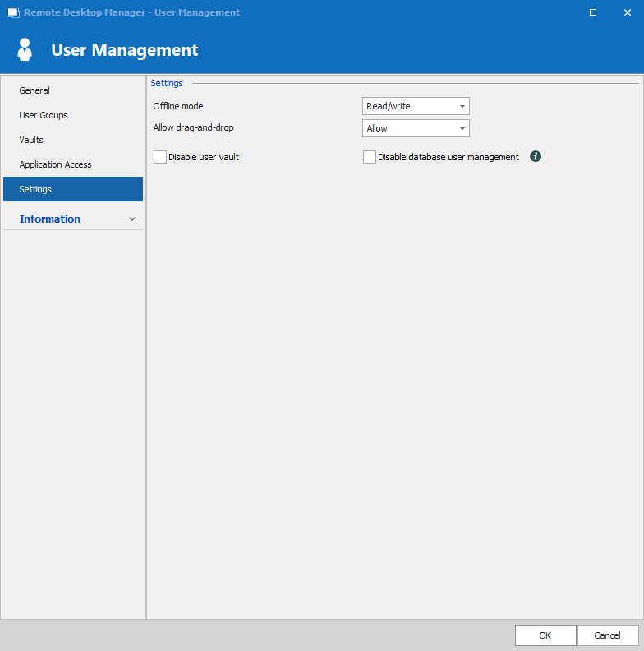This screenshot has width=644, height=651.
Task: Click the Information section heading text
Action: point(50,219)
